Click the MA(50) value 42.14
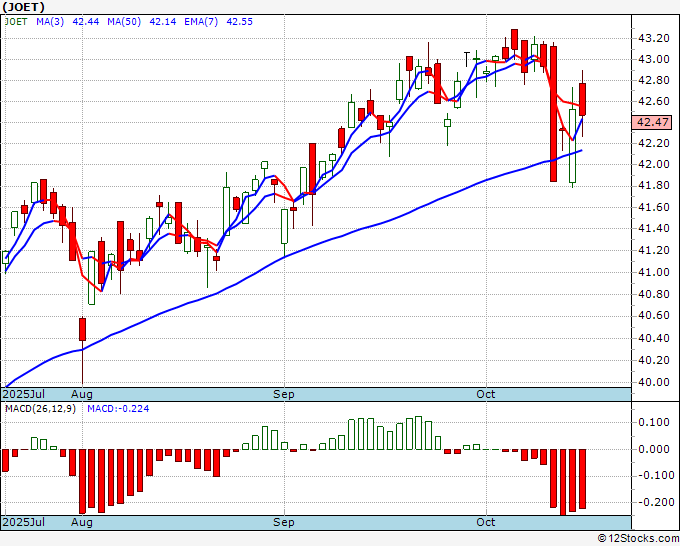The height and width of the screenshot is (546, 680). click(x=163, y=22)
